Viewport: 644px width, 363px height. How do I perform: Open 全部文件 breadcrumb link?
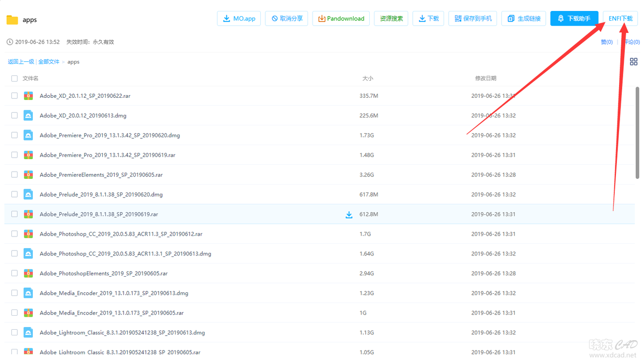point(49,62)
